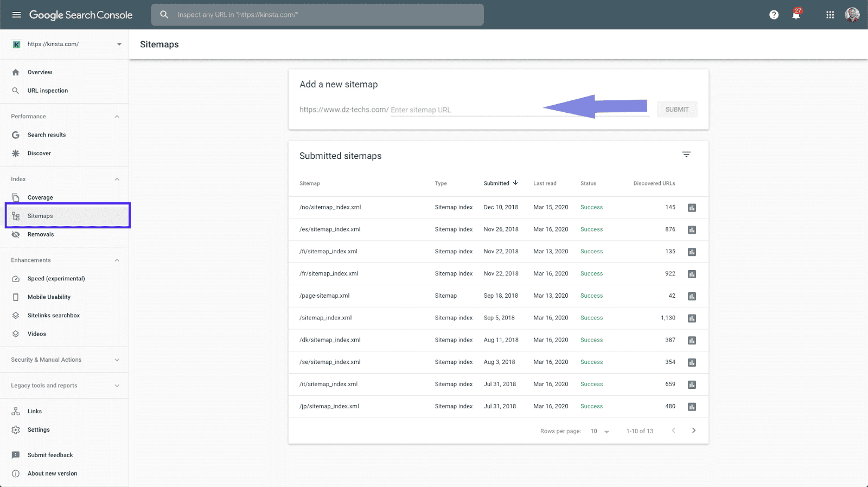Click the Inspect any URL search box
868x487 pixels.
click(x=317, y=15)
